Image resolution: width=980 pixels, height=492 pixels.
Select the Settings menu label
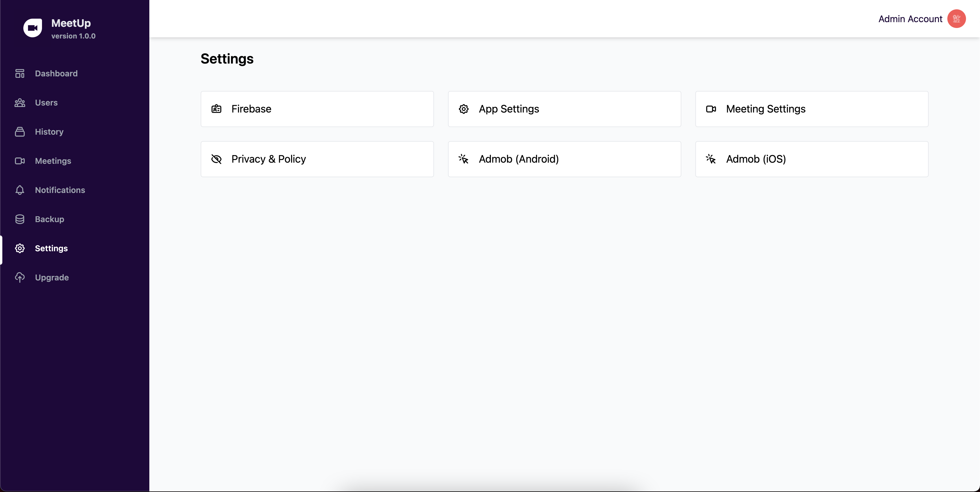click(51, 248)
